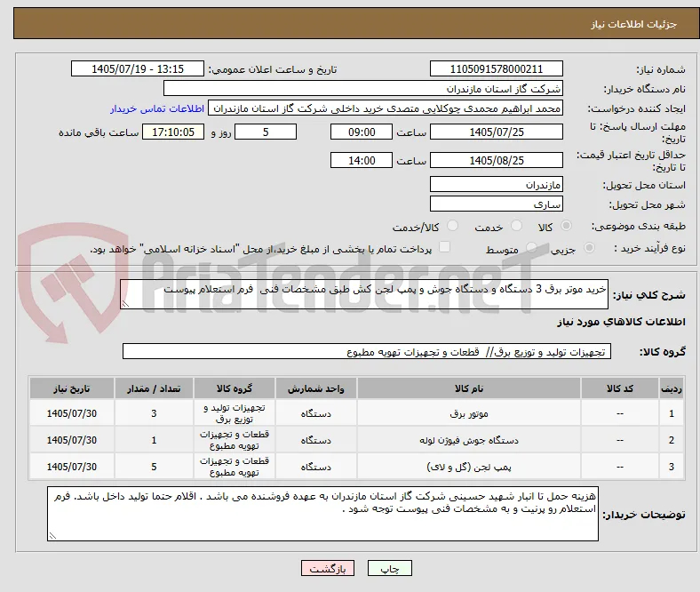Click the کد کالا column header
The image size is (700, 592).
coord(620,388)
